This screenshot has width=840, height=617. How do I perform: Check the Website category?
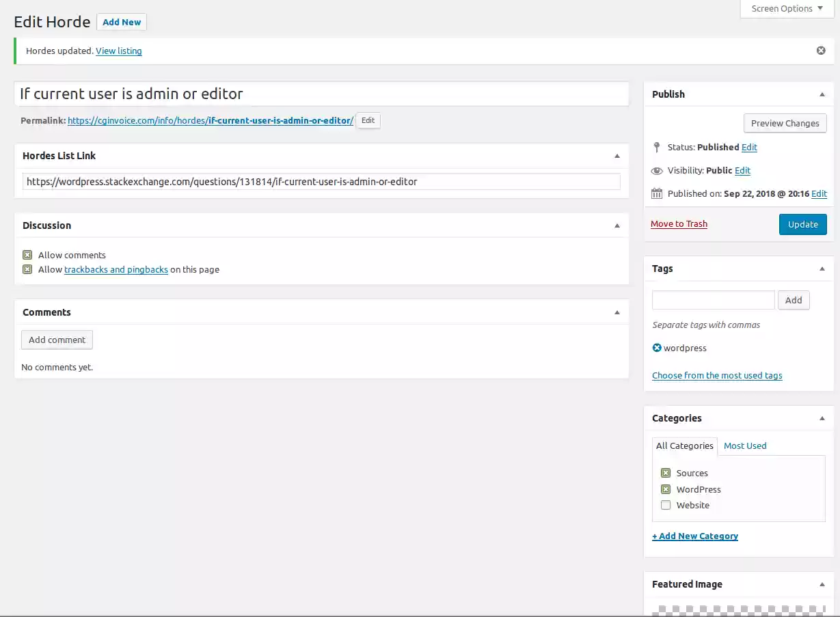[x=666, y=505]
